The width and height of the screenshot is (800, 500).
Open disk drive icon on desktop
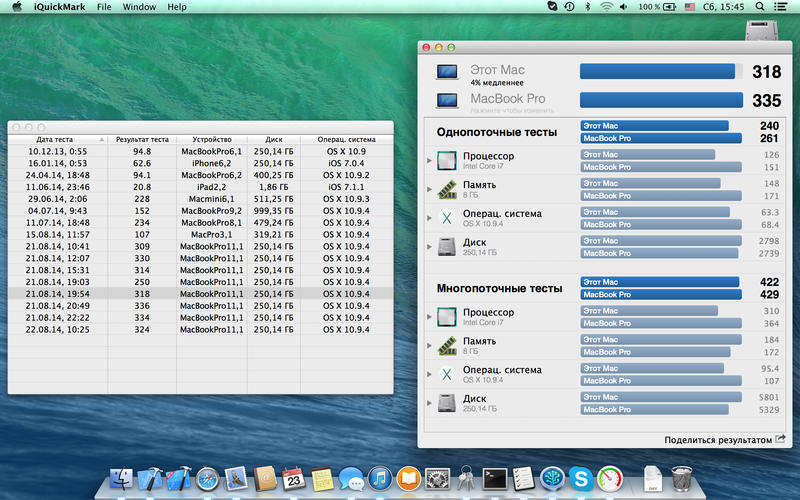[761, 30]
